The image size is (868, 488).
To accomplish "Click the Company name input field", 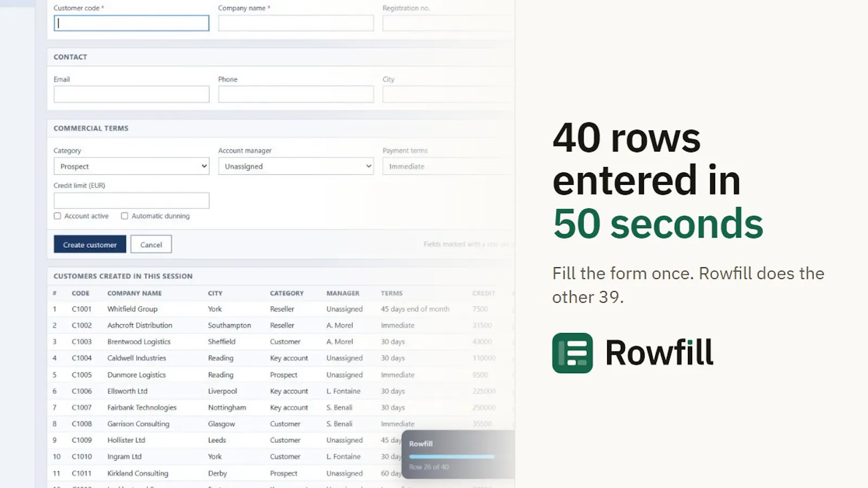I will (x=296, y=23).
